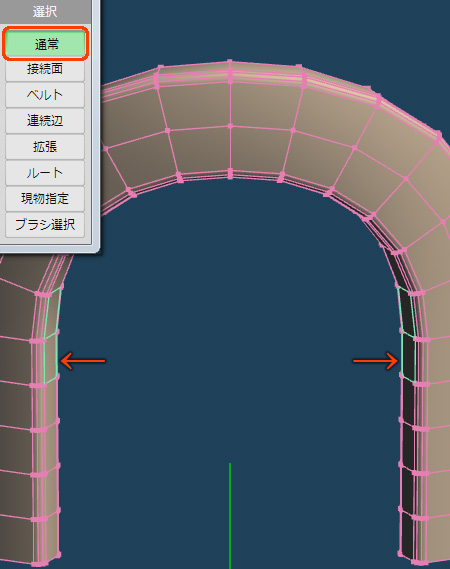The image size is (450, 569).
Task: Pick the ルート selection mode
Action: pos(45,173)
